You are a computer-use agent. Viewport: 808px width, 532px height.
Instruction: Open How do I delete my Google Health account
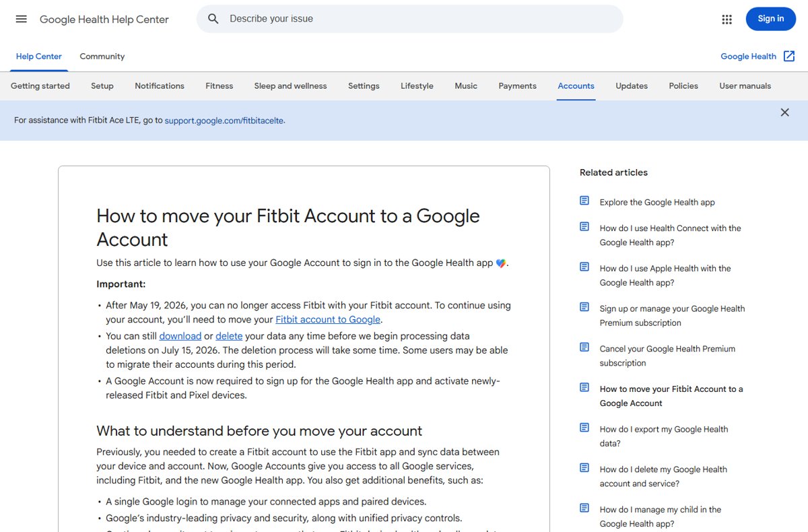(x=664, y=476)
